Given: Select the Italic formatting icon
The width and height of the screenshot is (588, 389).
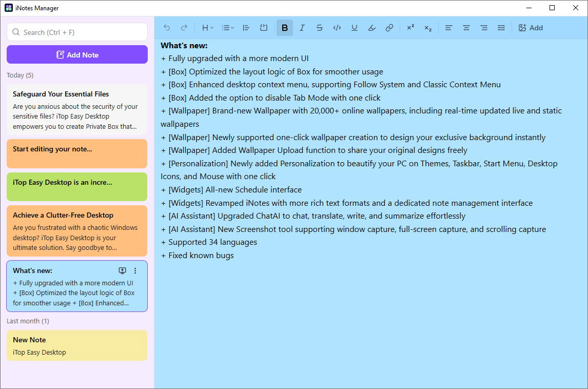Looking at the screenshot, I should (x=302, y=28).
